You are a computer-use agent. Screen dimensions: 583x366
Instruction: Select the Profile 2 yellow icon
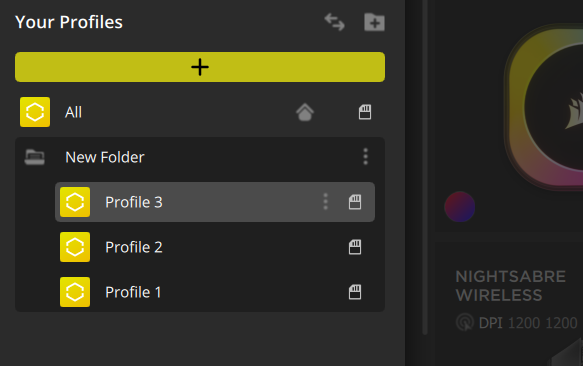pos(75,247)
